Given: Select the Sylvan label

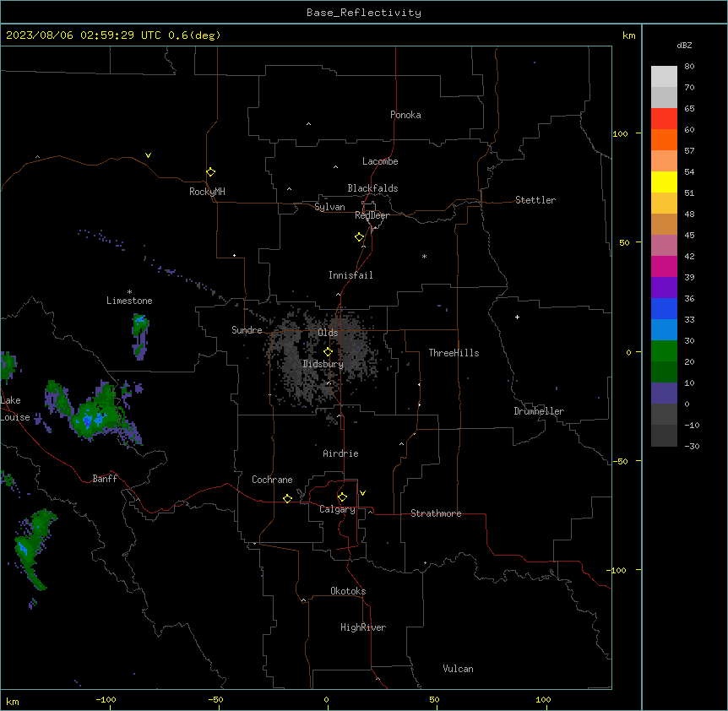Looking at the screenshot, I should tap(329, 207).
